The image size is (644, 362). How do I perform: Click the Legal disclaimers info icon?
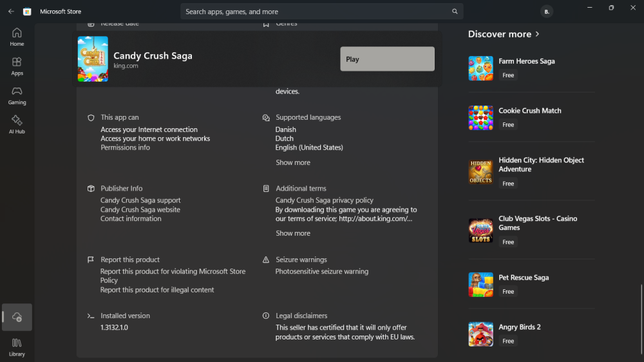[x=266, y=316]
